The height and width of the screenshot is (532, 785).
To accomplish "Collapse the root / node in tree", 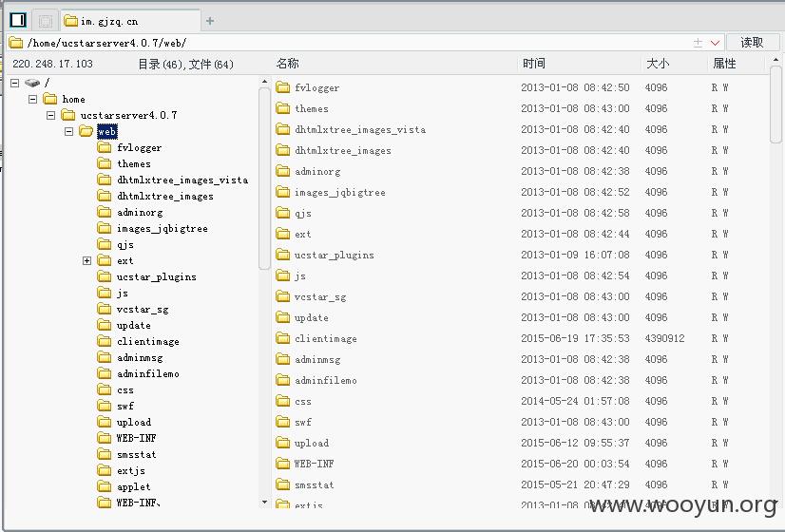I will click(15, 83).
